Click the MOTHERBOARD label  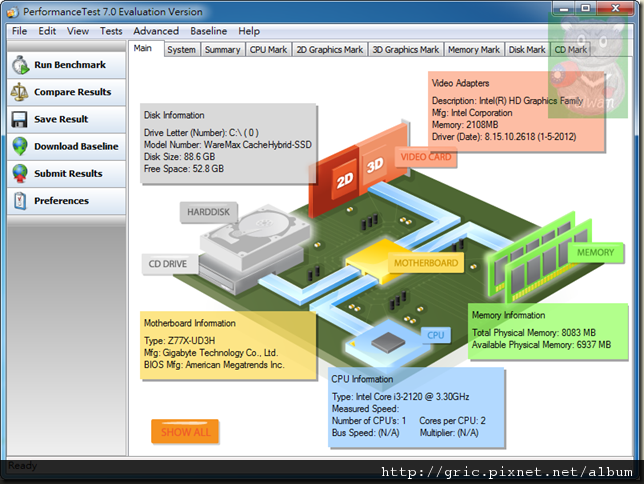click(426, 263)
